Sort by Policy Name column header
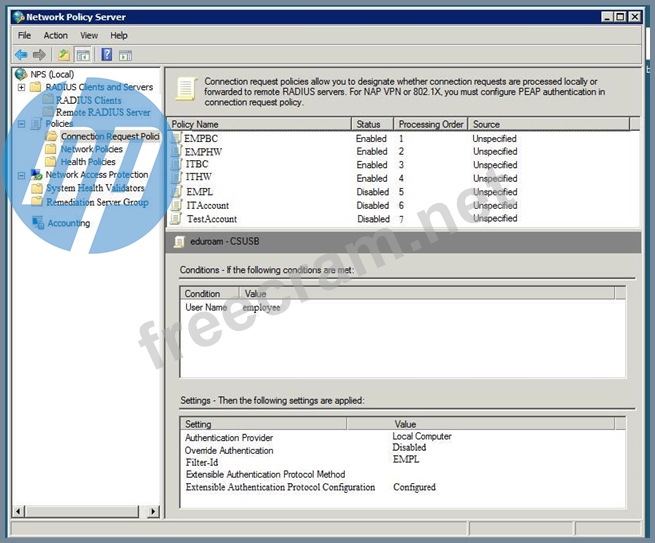 [261, 124]
